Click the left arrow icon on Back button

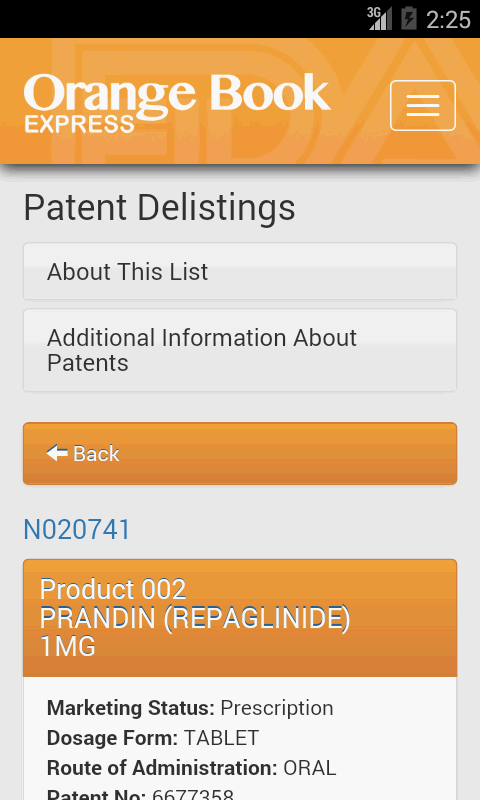pos(57,453)
